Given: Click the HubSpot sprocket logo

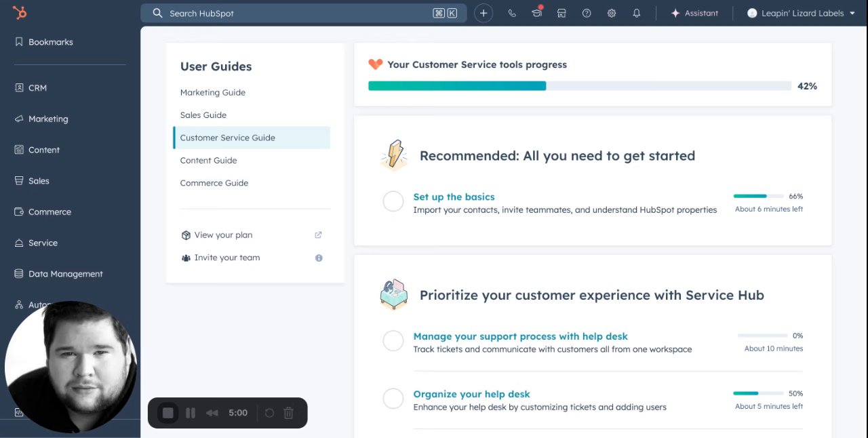Looking at the screenshot, I should click(x=20, y=12).
